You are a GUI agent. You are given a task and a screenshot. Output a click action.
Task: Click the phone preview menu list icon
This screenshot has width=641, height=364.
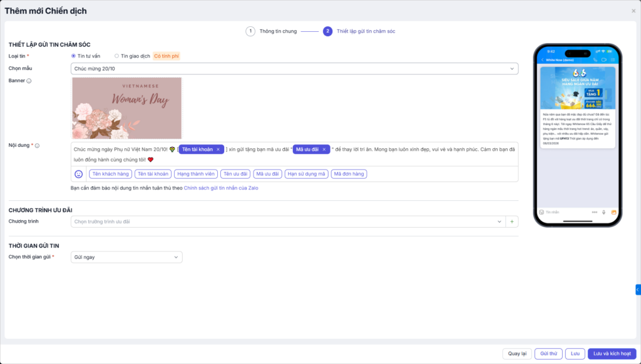click(x=613, y=60)
